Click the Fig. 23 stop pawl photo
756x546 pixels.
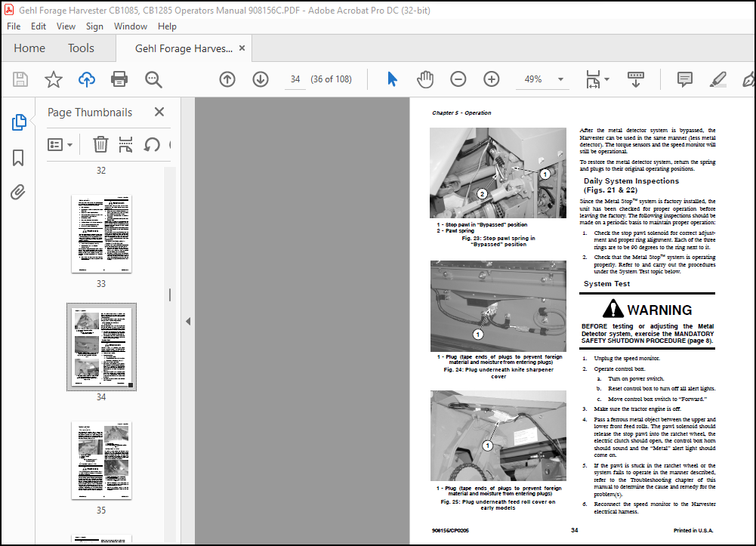pyautogui.click(x=498, y=173)
